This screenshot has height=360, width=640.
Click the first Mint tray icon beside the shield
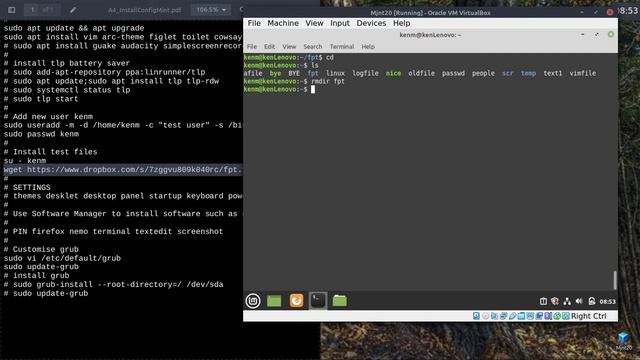(543, 301)
